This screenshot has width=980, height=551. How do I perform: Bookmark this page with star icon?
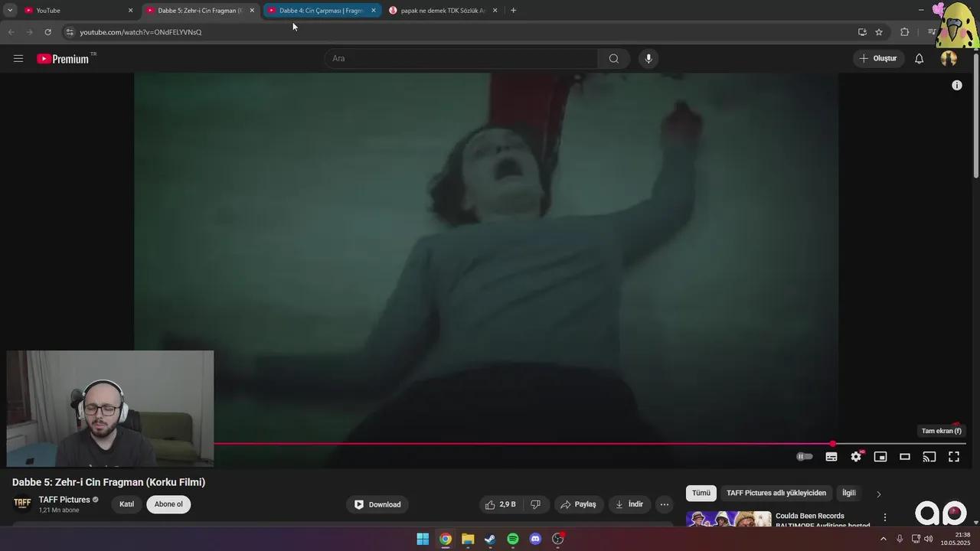879,32
